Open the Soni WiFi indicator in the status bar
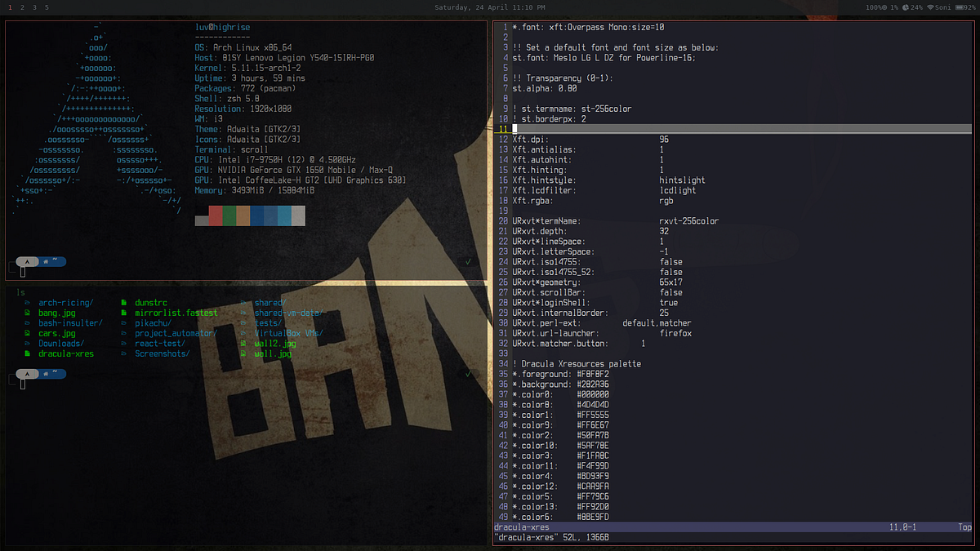The height and width of the screenshot is (551, 980). 943,7
